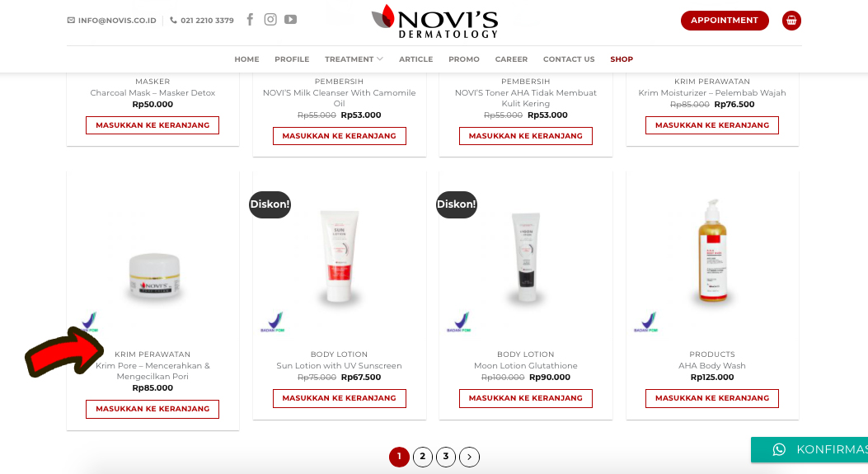Go to next page arrow in pagination
The image size is (868, 474).
point(469,457)
